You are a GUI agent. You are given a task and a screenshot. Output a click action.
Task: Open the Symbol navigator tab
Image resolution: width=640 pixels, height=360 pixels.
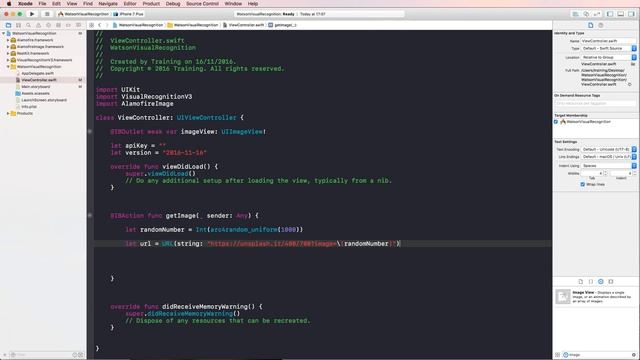tap(18, 25)
